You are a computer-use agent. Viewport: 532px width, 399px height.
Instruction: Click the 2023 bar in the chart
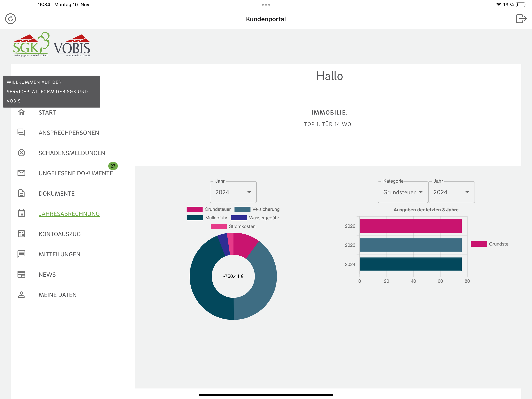(410, 245)
